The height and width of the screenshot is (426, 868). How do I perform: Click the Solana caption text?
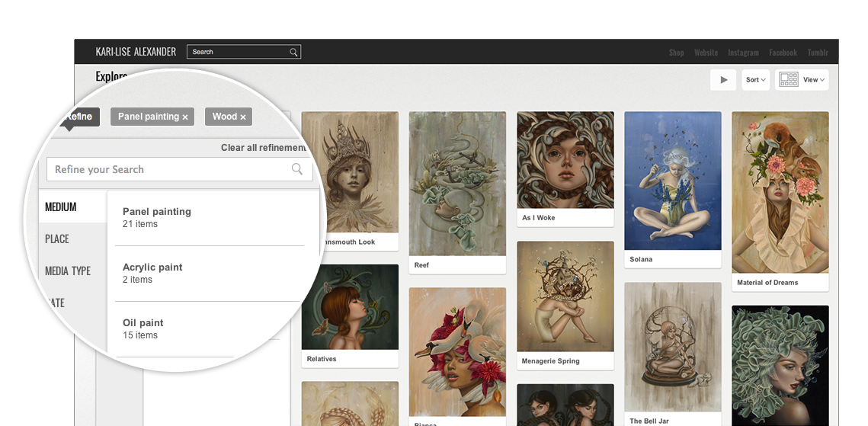click(641, 259)
